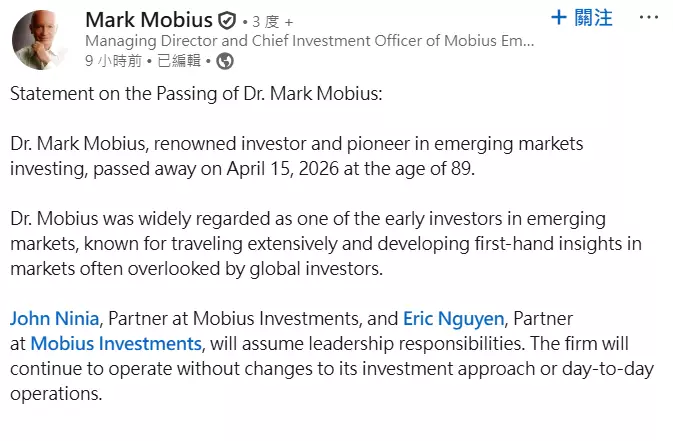Click the verified badge beside Mark Mobius
Viewport: 673px width, 441px height.
[227, 20]
